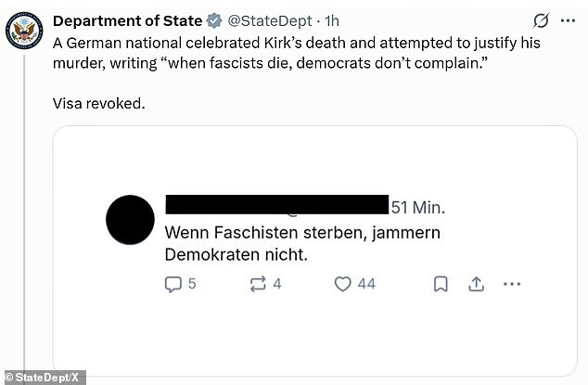Click the StateDept/X photo credit label
This screenshot has width=588, height=385.
pos(44,378)
